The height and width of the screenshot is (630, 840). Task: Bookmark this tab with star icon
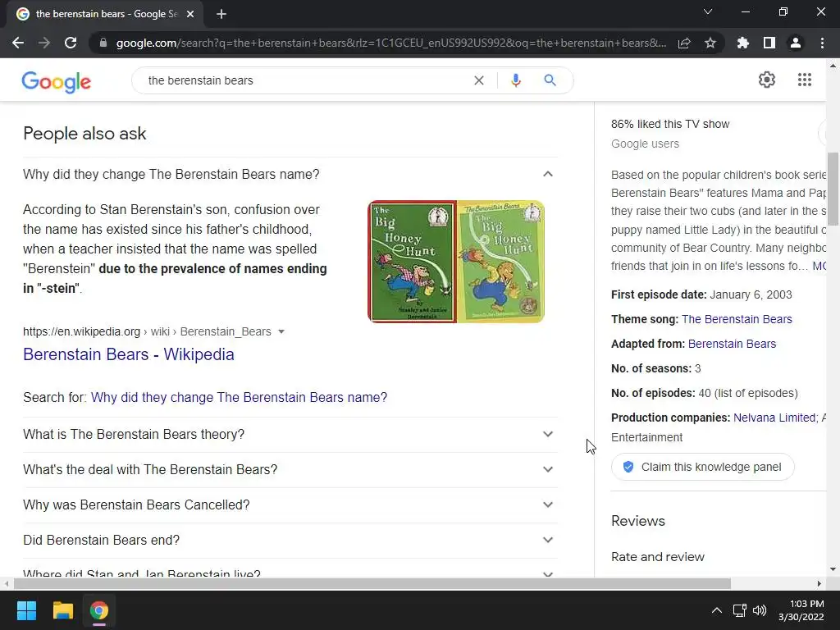click(710, 43)
